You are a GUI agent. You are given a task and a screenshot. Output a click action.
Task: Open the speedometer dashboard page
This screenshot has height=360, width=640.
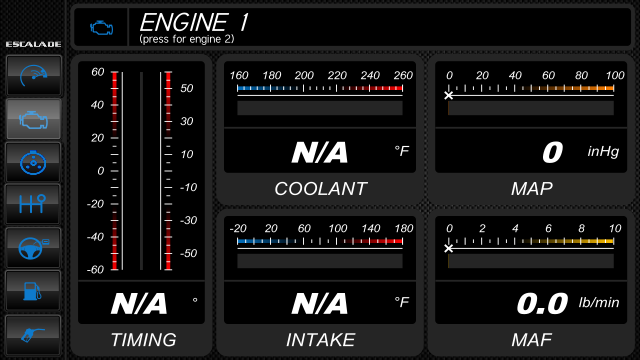click(x=33, y=75)
